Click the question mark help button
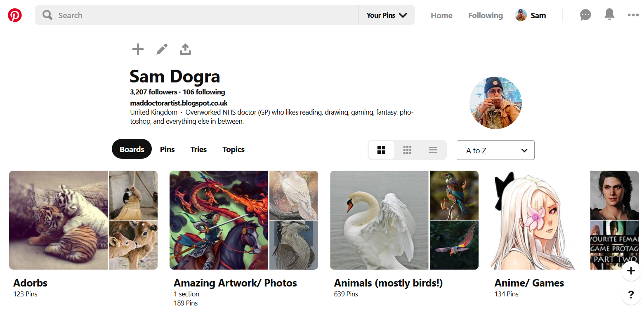 pyautogui.click(x=631, y=295)
